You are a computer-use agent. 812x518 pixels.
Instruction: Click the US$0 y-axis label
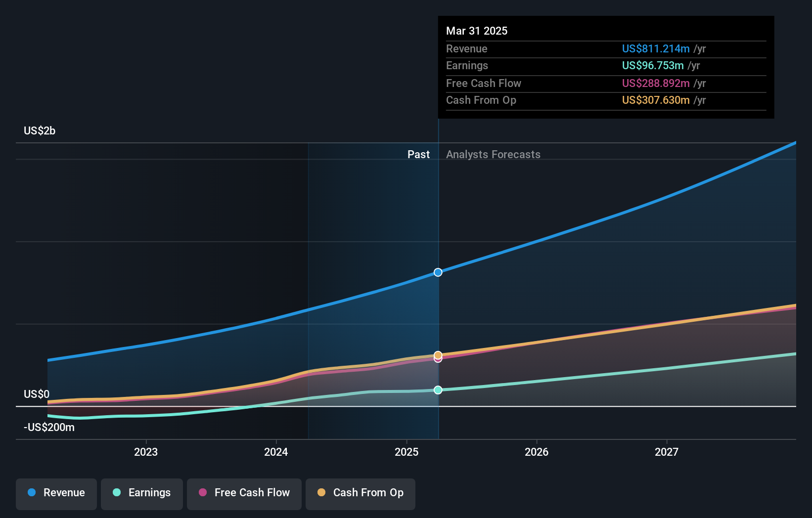[x=37, y=394]
